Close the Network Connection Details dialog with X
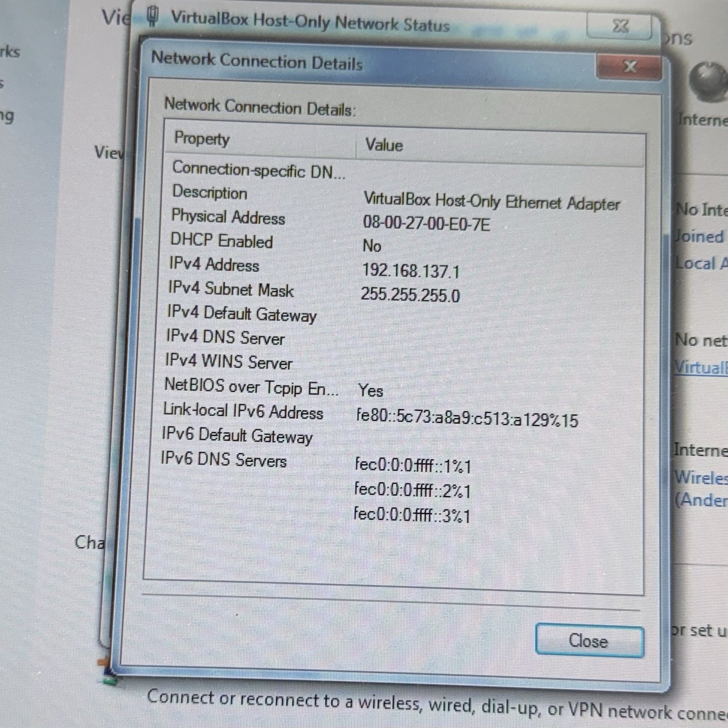The width and height of the screenshot is (728, 728). pos(629,67)
